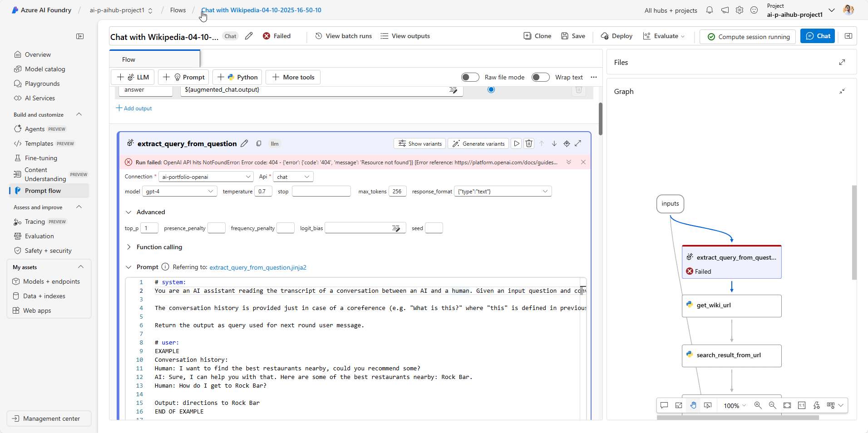Click the blue Chat button
868x433 pixels.
pos(818,36)
